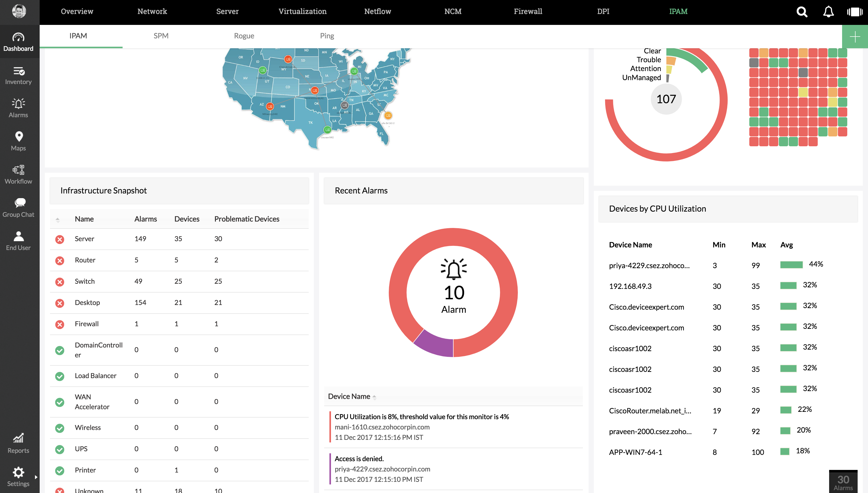Switch to the SPM tab
Image resolution: width=868 pixels, height=493 pixels.
coord(161,36)
